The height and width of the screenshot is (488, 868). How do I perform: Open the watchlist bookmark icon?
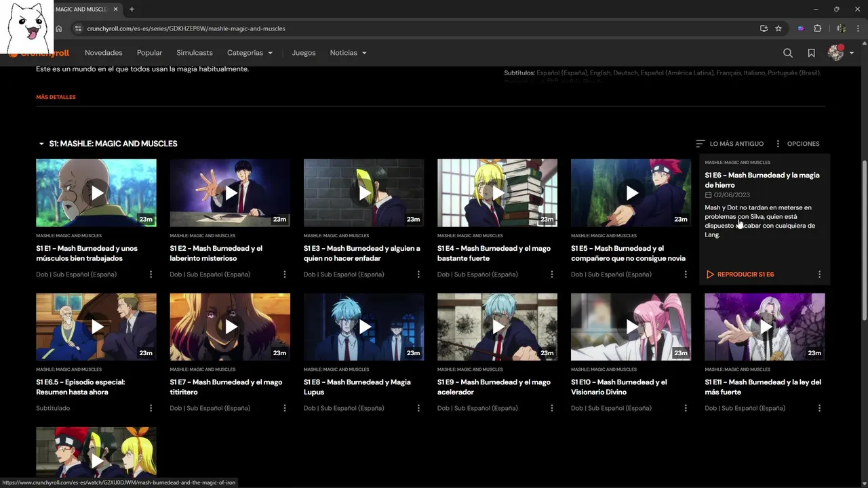click(x=811, y=53)
